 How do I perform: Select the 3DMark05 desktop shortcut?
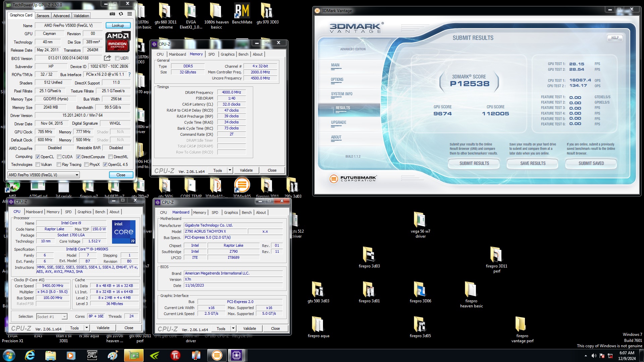(242, 188)
